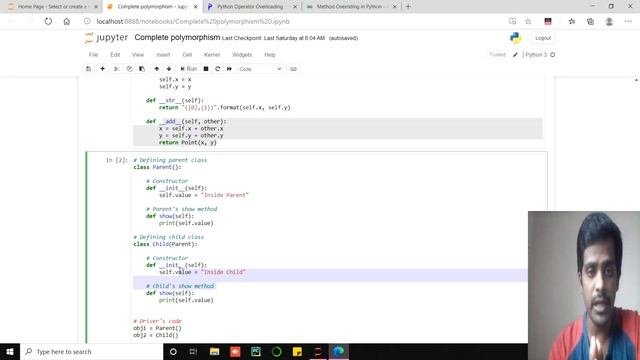Copy the selected cells in the toolbar
640x360 pixels.
coord(129,69)
